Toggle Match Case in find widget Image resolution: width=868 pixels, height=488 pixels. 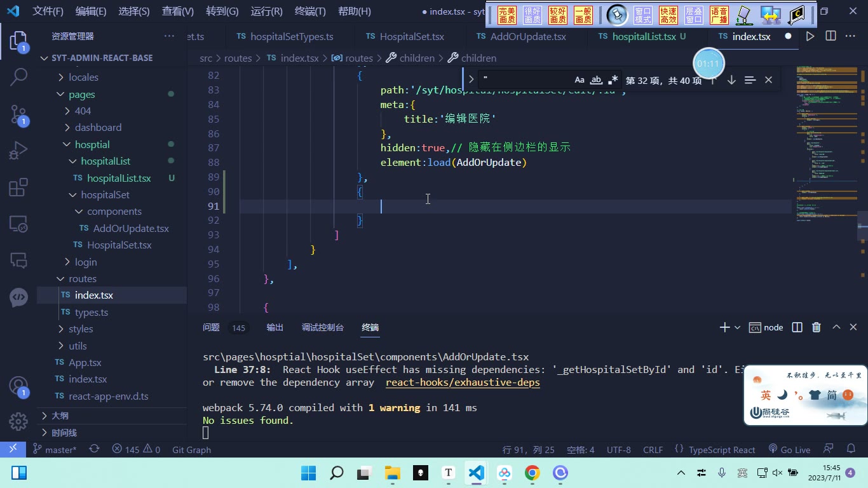(579, 80)
